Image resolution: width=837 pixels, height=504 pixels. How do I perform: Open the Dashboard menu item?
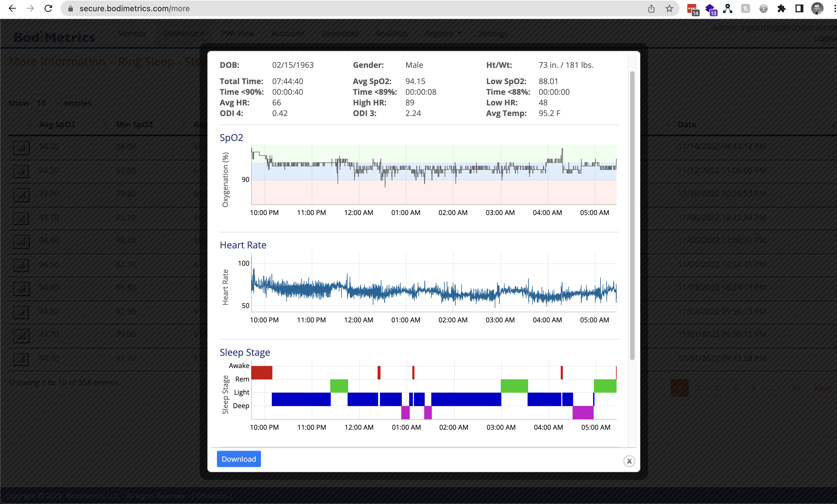point(184,33)
